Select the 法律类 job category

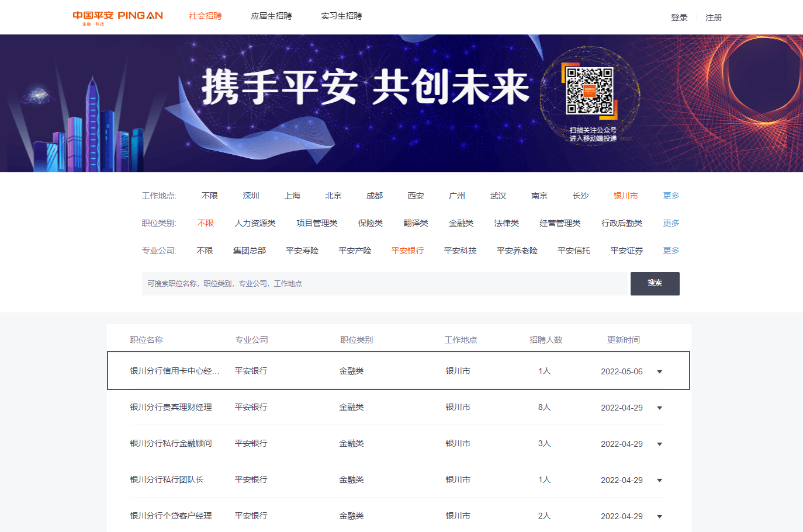pyautogui.click(x=506, y=223)
